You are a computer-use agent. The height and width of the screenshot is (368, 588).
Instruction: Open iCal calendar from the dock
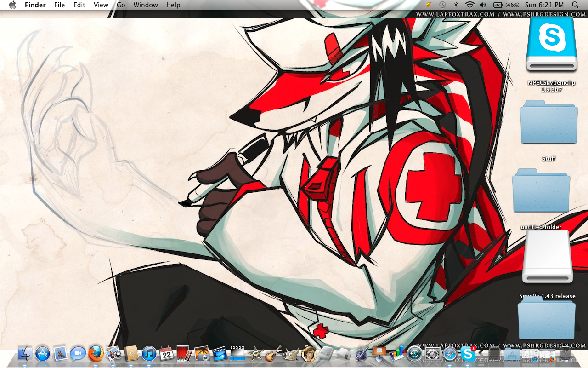(x=166, y=354)
